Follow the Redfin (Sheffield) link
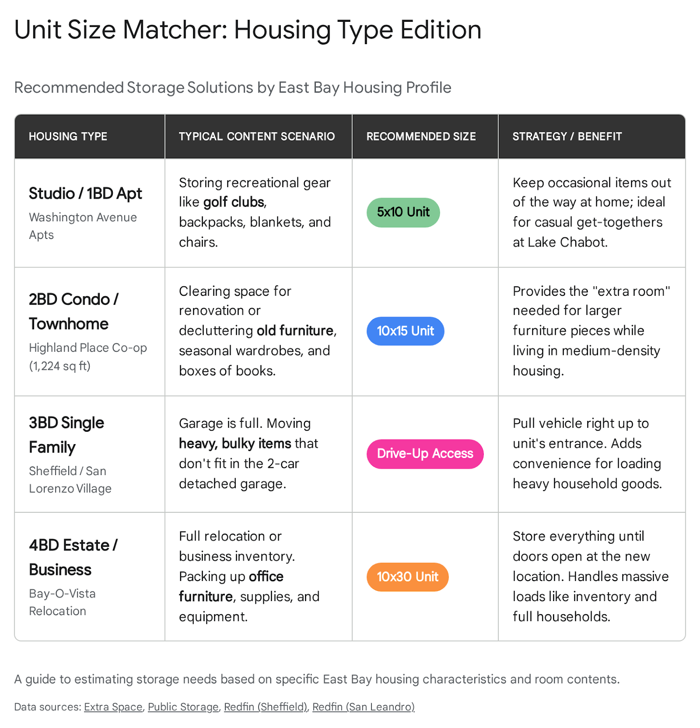The height and width of the screenshot is (728, 700). (265, 707)
